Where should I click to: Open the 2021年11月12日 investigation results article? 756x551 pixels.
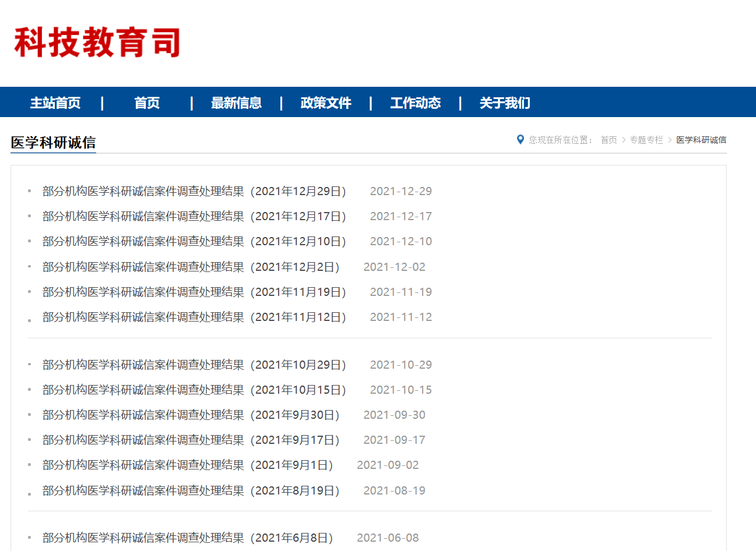tap(195, 317)
